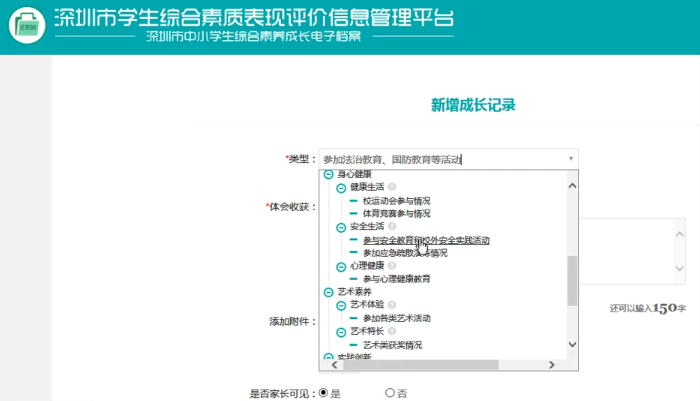Select 校运动会参与情况 from the list

point(397,201)
